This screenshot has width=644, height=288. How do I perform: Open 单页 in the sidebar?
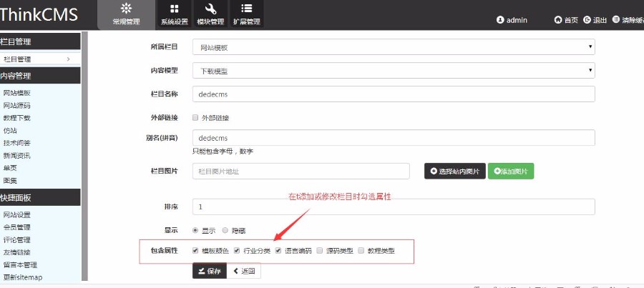[x=10, y=168]
